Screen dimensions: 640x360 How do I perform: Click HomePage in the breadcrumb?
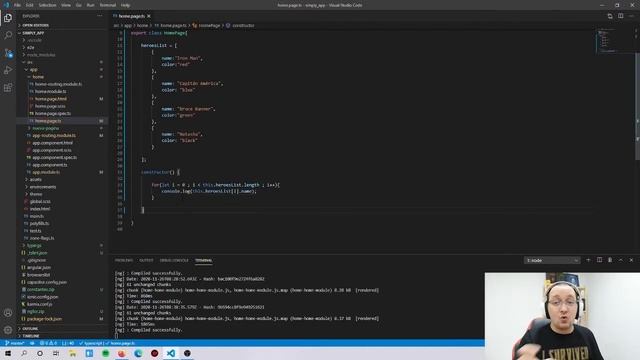[x=207, y=25]
